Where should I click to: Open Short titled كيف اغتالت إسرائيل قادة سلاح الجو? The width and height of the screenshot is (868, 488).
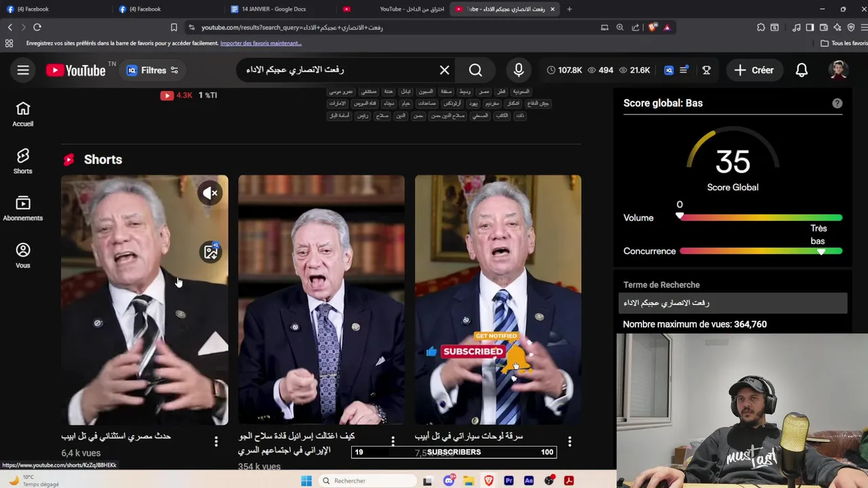pyautogui.click(x=297, y=443)
